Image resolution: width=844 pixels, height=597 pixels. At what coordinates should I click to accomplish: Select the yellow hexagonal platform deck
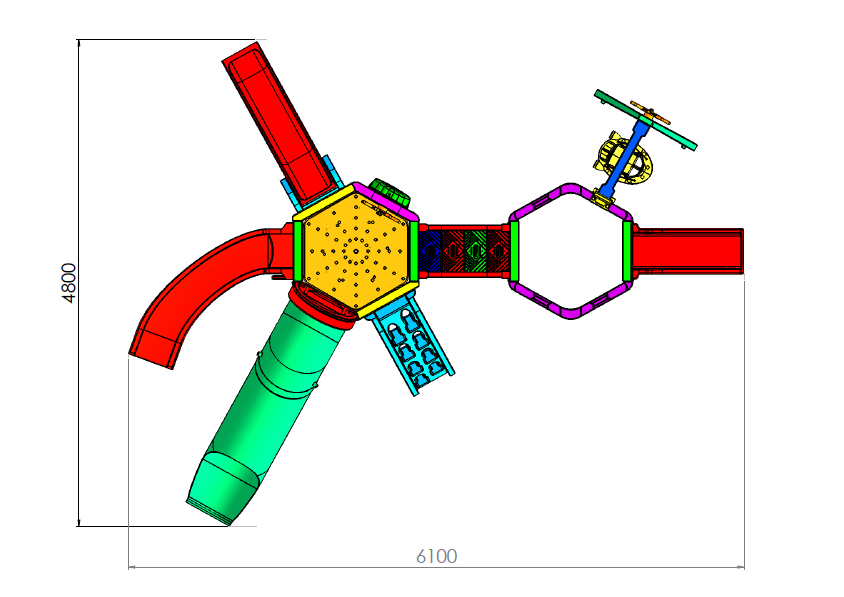coord(356,251)
